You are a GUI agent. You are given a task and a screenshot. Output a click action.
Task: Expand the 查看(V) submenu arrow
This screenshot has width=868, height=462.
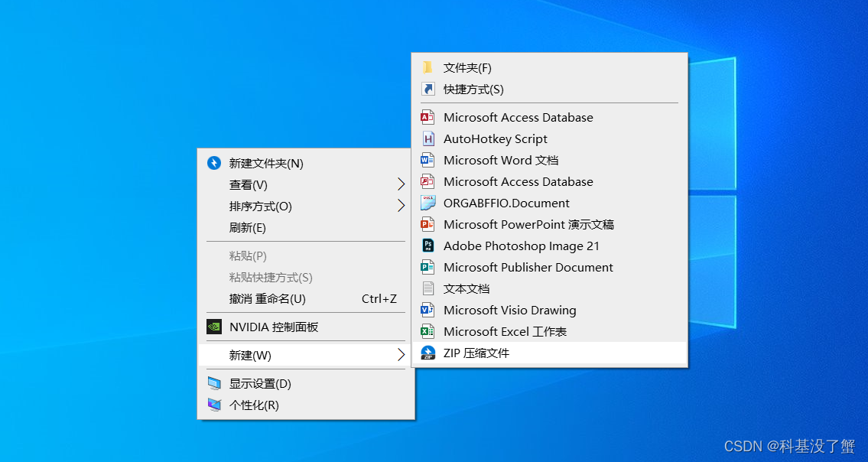401,184
